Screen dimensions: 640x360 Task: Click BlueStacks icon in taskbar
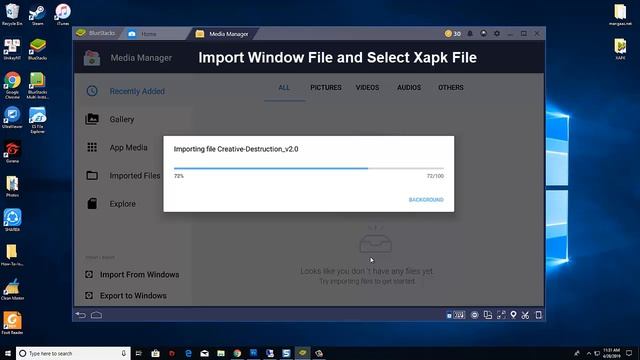(302, 353)
